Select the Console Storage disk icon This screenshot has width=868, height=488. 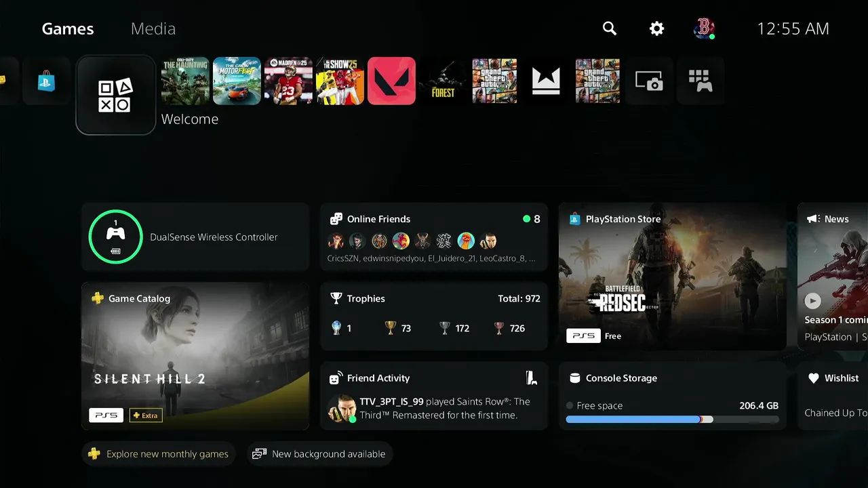[575, 378]
